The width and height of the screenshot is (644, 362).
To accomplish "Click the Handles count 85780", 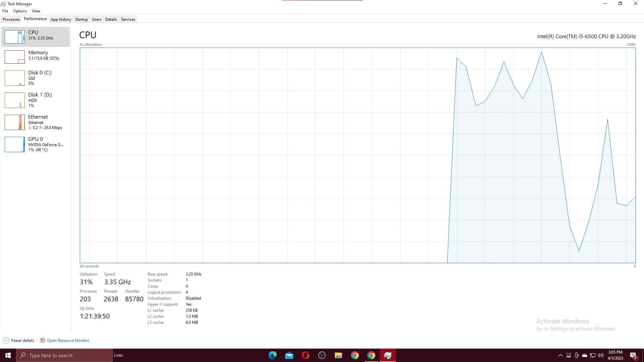I will (x=134, y=299).
